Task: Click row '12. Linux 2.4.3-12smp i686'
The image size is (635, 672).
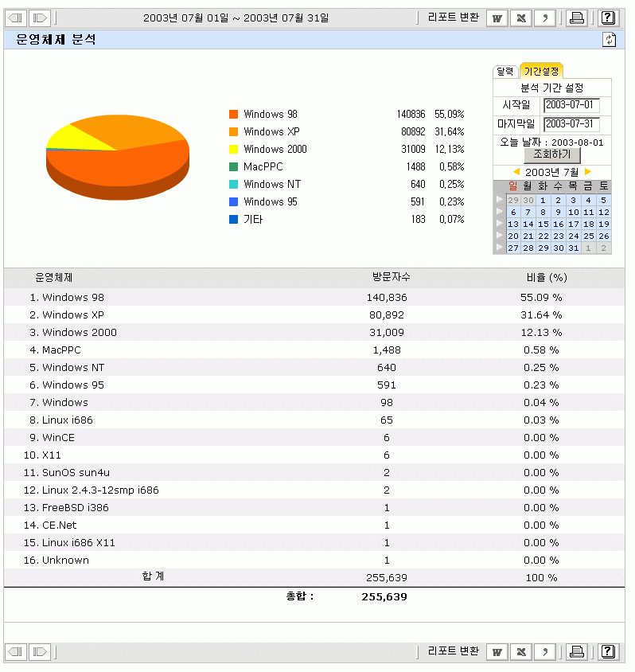Action: [314, 490]
